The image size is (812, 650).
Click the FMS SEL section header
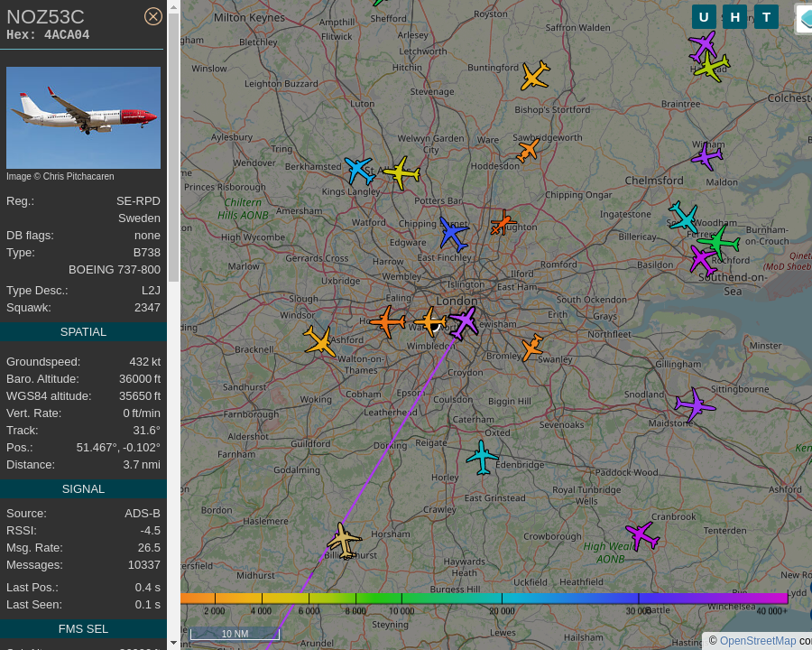click(x=83, y=628)
